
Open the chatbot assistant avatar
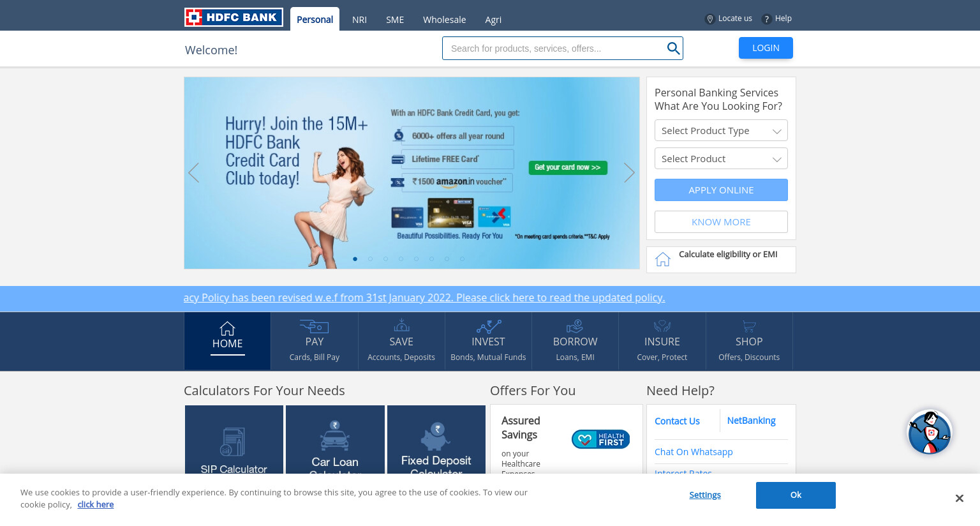pos(930,432)
